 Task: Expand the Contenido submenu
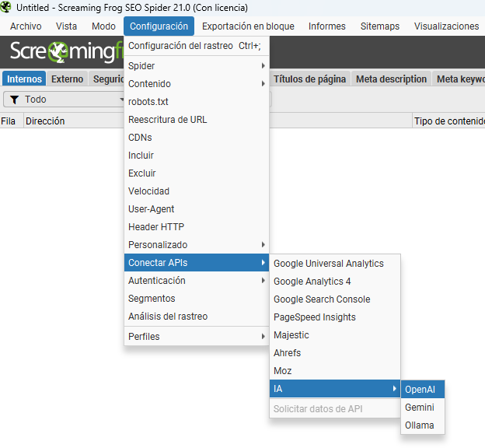[197, 84]
